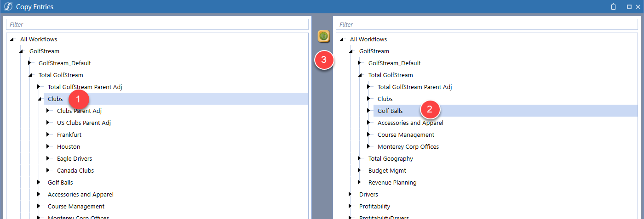Select the Houston entry
Viewport: 644px width, 219px height.
69,146
